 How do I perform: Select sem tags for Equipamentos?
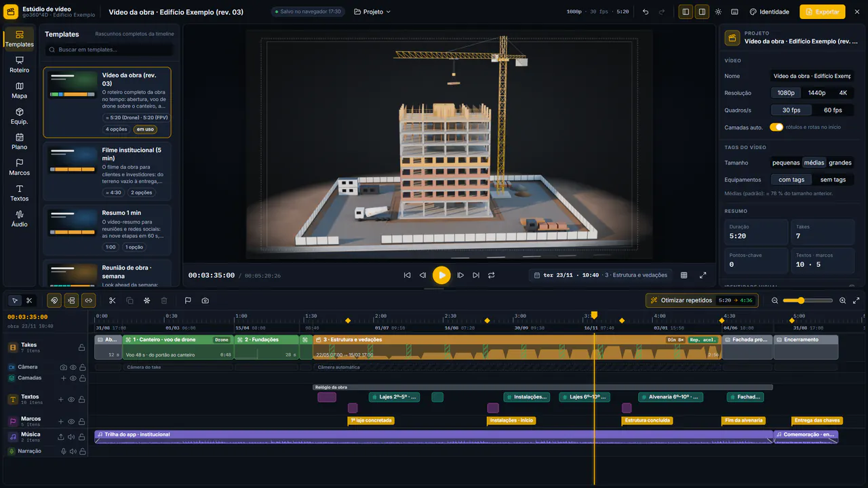point(833,180)
